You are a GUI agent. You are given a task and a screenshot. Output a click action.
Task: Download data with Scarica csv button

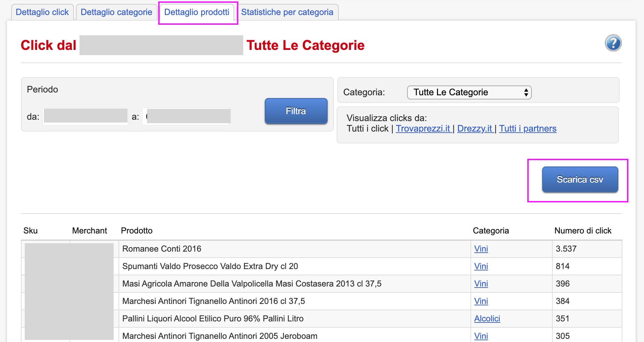pyautogui.click(x=580, y=179)
